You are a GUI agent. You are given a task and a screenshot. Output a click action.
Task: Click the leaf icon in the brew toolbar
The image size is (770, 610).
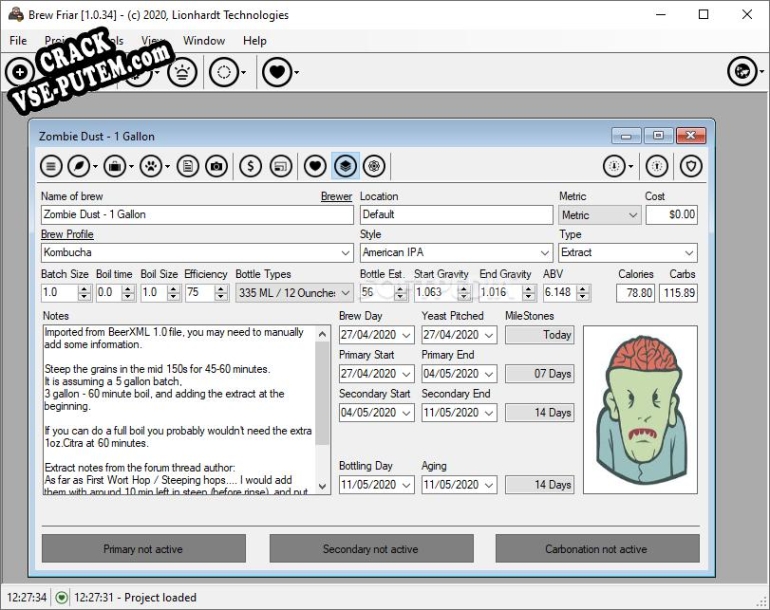pyautogui.click(x=79, y=166)
